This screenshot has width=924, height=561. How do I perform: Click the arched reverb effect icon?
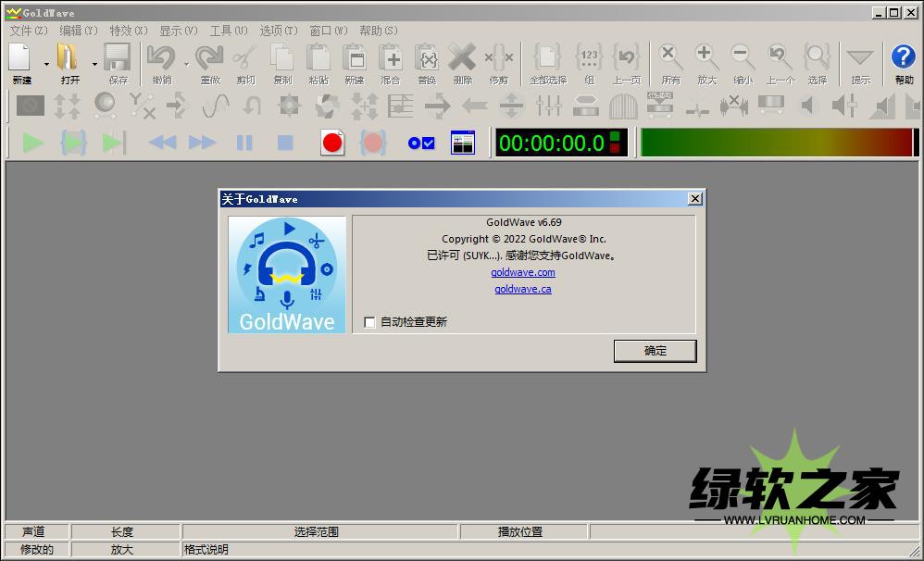623,106
